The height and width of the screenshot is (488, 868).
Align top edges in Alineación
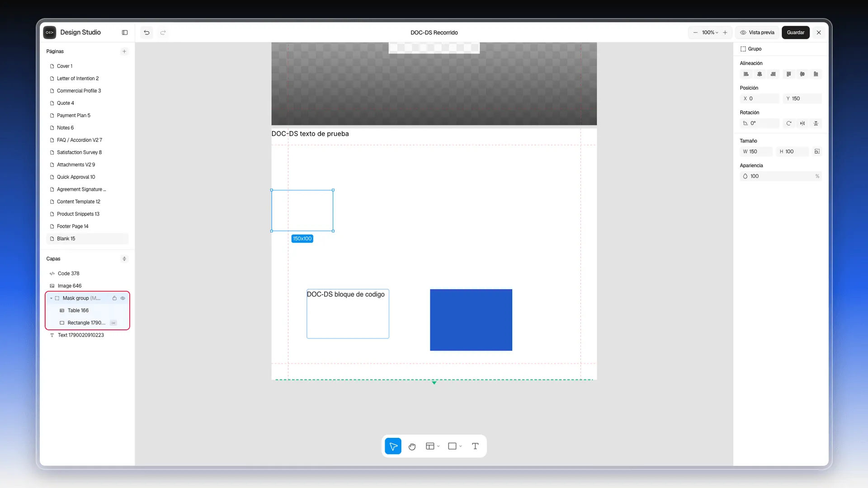click(789, 74)
